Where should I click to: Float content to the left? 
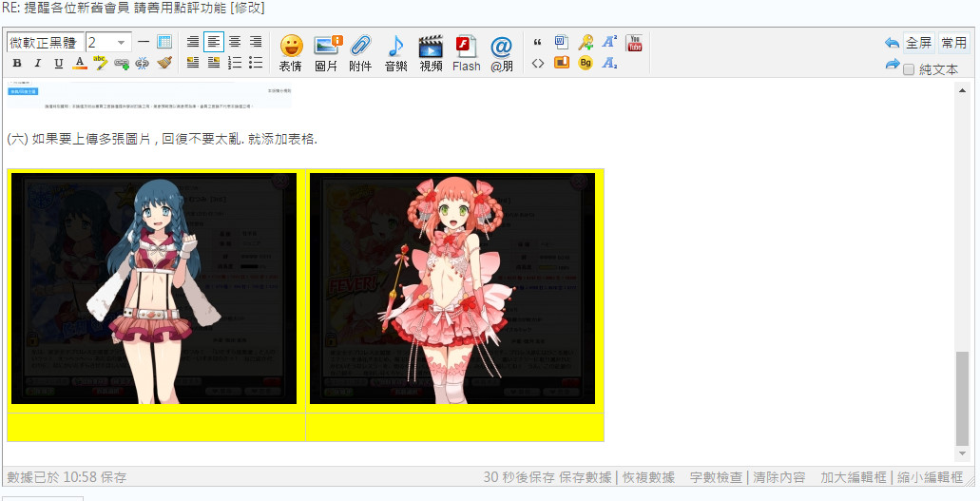pyautogui.click(x=193, y=63)
